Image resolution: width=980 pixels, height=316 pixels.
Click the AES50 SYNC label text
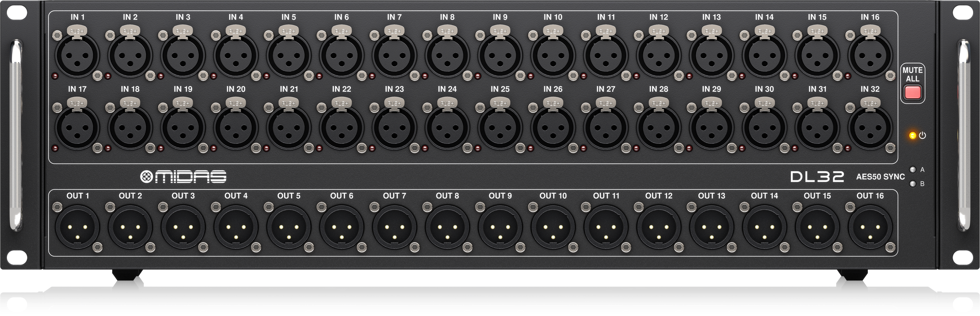(880, 177)
